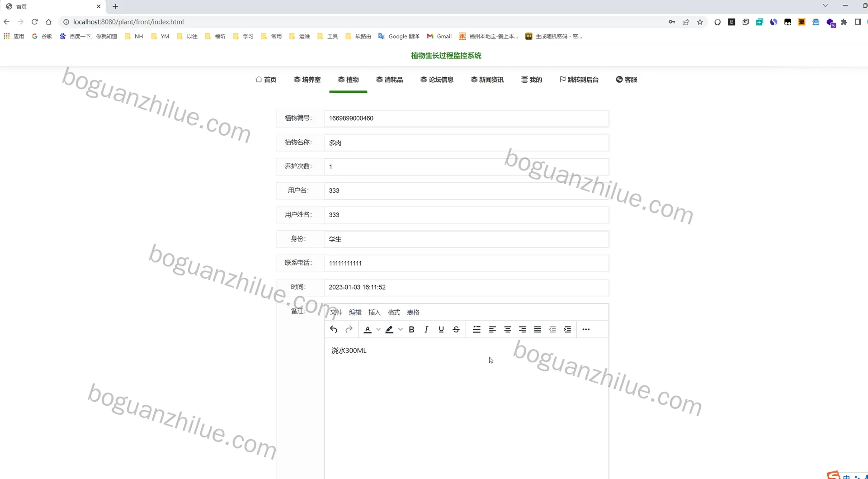The image size is (868, 479).
Task: Apply highlight background color icon
Action: click(389, 330)
